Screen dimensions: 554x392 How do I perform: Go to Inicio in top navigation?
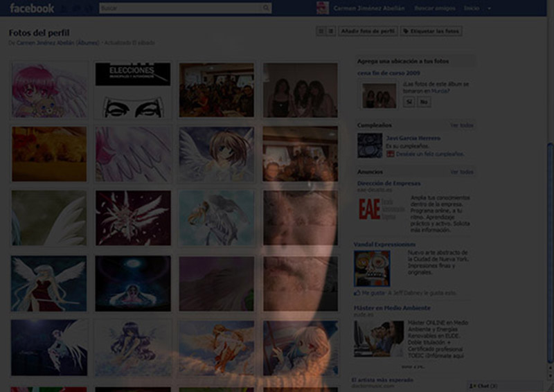472,8
